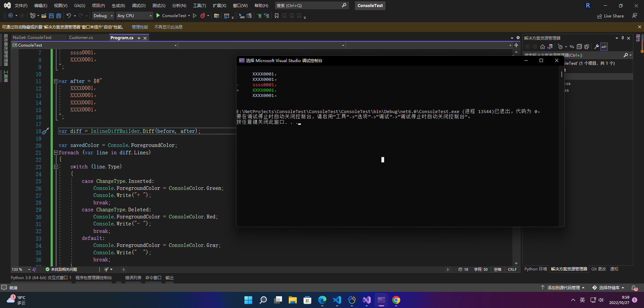Click the 管理性能 link in the info bar
The width and height of the screenshot is (644, 308).
pyautogui.click(x=140, y=27)
